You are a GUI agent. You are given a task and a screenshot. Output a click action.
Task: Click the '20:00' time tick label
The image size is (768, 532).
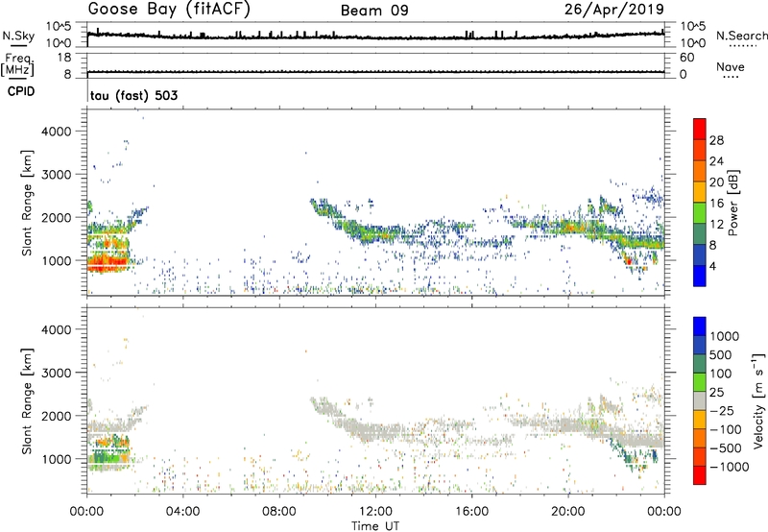pos(567,512)
